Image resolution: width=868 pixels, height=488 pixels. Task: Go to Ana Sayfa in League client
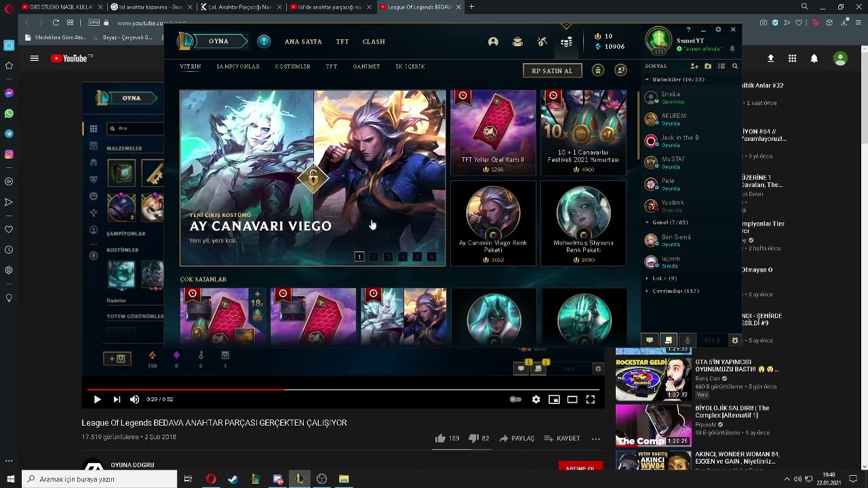click(x=303, y=42)
